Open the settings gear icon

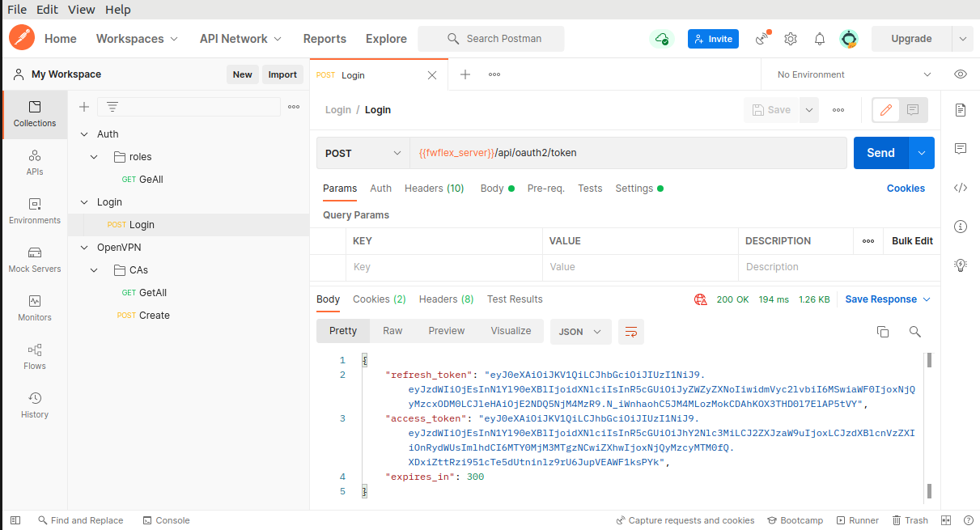click(x=791, y=39)
